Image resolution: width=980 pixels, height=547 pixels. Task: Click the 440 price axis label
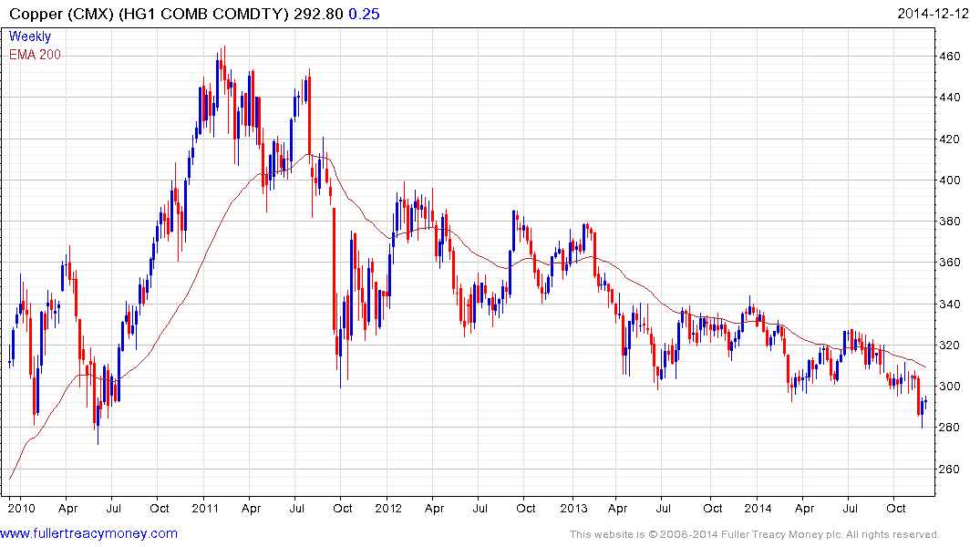[950, 97]
